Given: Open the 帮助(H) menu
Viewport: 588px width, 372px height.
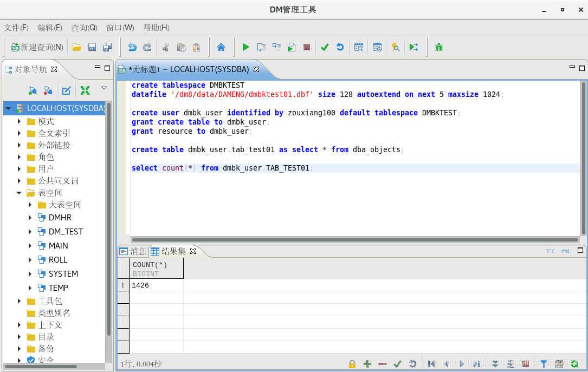Looking at the screenshot, I should (x=157, y=28).
